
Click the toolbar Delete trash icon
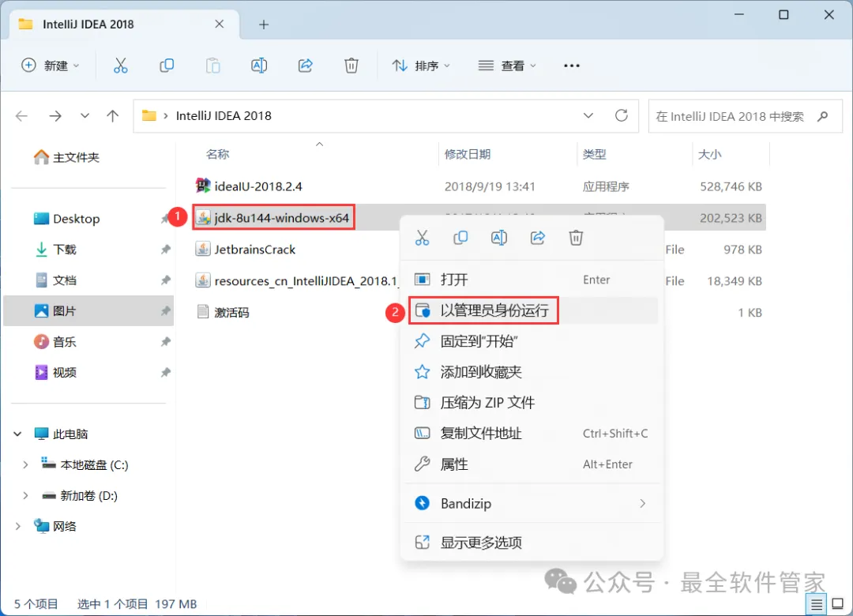coord(351,66)
